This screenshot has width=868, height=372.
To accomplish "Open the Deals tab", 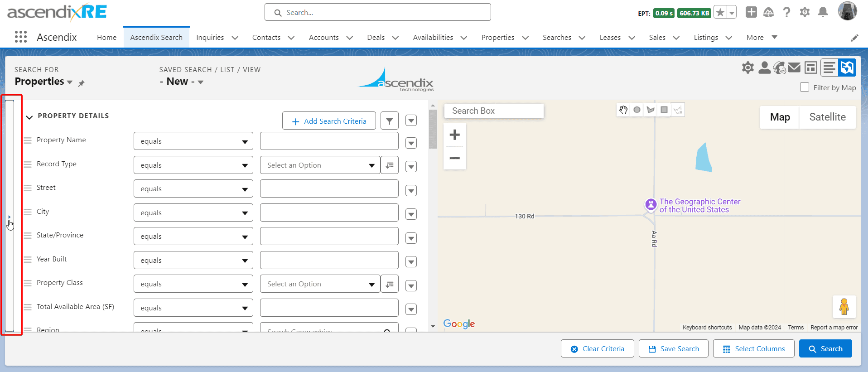I will [376, 38].
